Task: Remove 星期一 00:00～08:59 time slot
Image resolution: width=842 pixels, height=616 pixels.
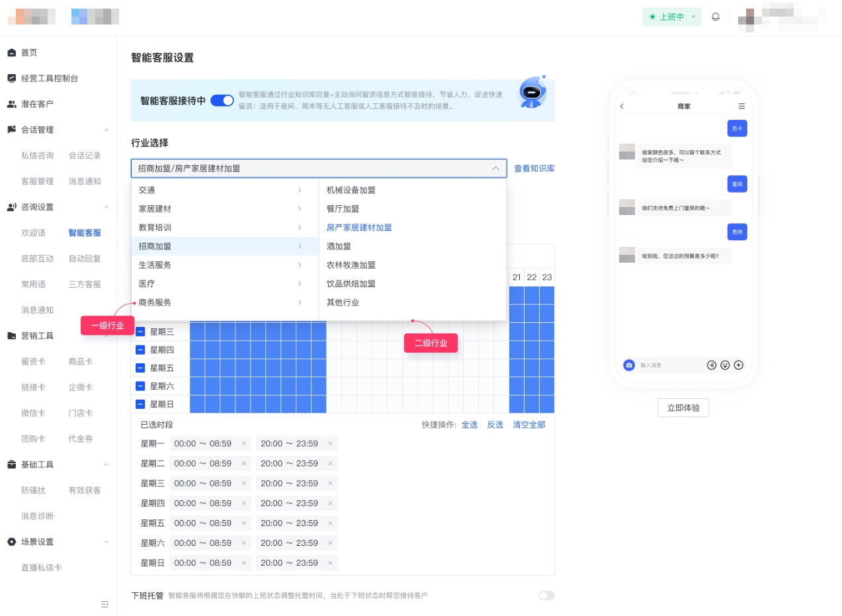Action: point(243,443)
